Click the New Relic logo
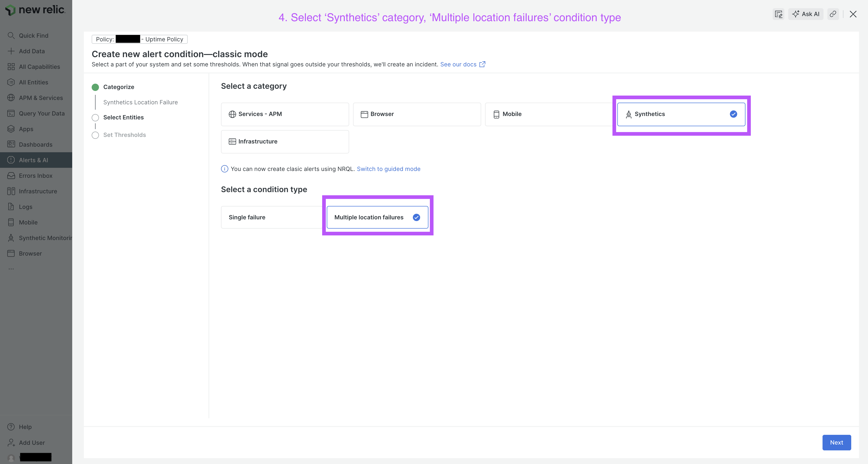The image size is (868, 464). [x=35, y=10]
